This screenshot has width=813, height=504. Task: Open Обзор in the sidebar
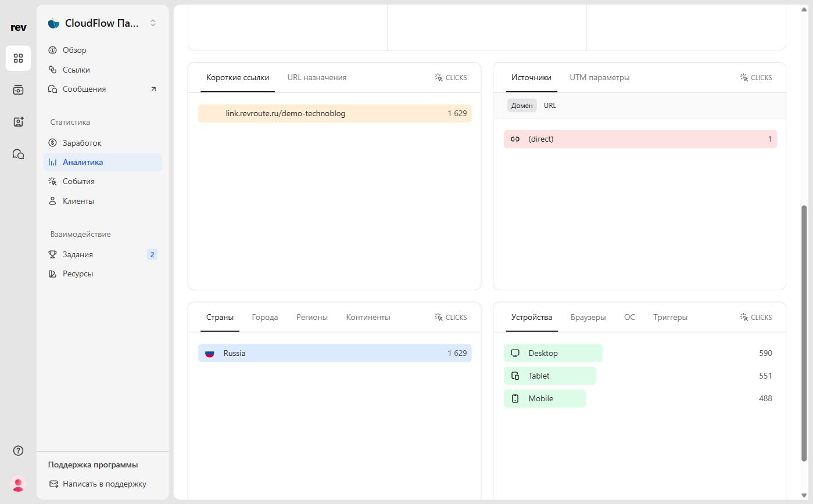(103, 50)
